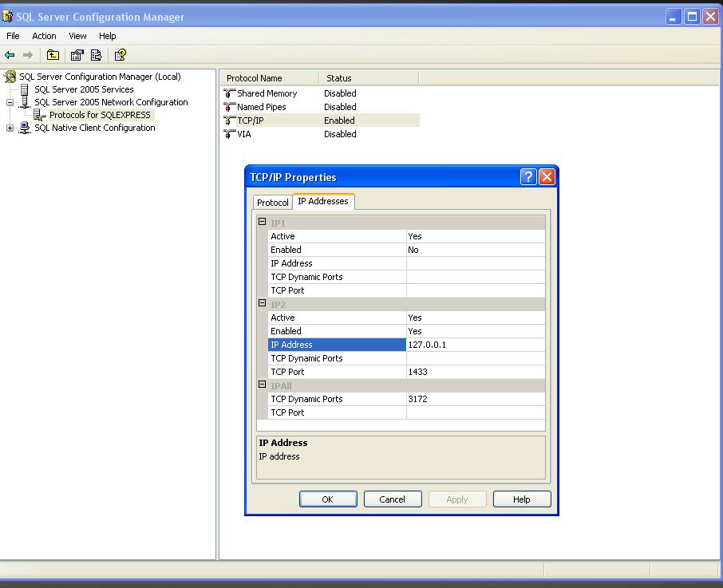
Task: Select the VIA protocol name
Action: pos(244,134)
